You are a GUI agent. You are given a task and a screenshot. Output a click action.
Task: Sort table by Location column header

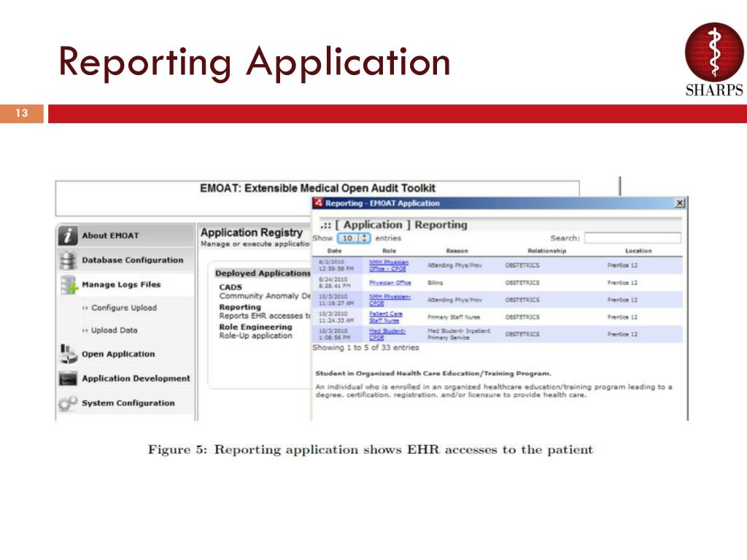638,251
